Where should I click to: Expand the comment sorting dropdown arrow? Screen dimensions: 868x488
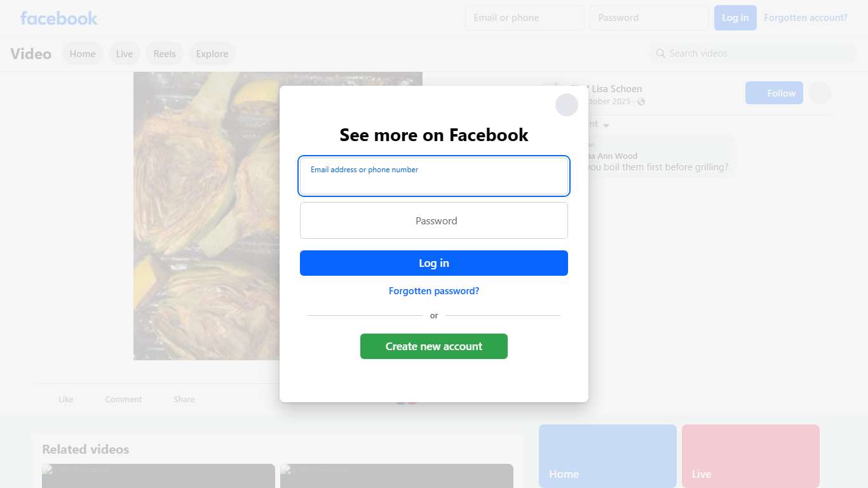(x=606, y=125)
